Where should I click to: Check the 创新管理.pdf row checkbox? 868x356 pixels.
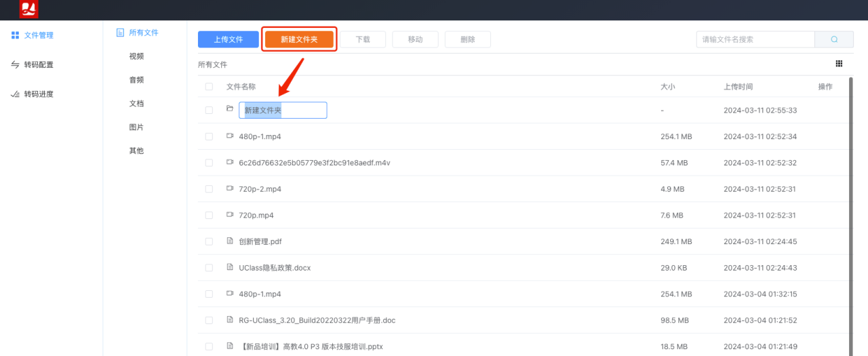tap(209, 241)
